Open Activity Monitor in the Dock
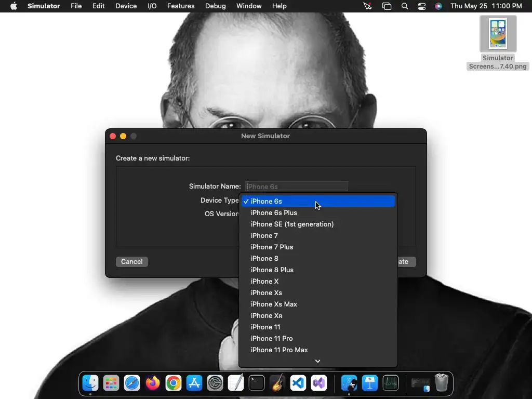The height and width of the screenshot is (399, 532). 391,383
